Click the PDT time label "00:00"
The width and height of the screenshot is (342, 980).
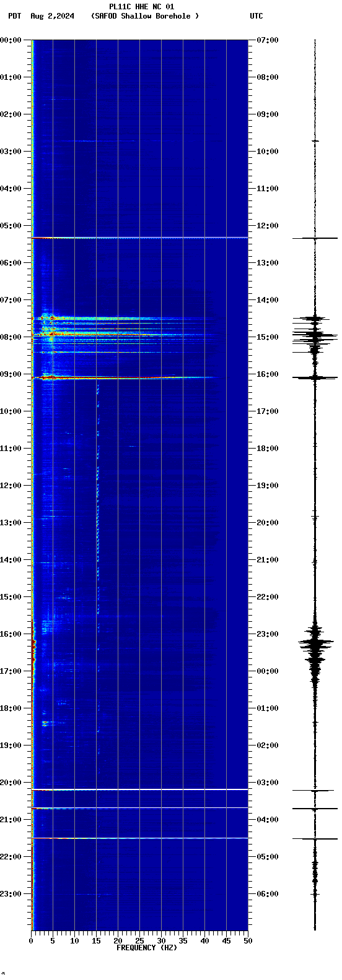tap(11, 40)
